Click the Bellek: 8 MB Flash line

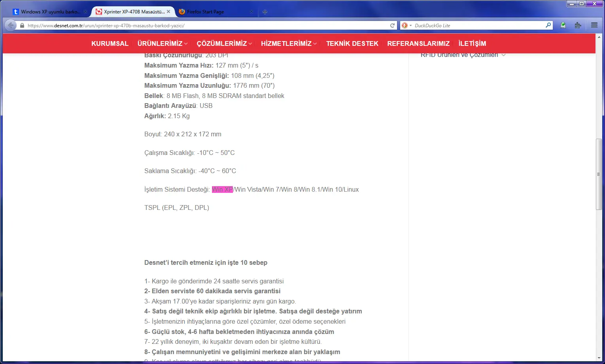214,96
